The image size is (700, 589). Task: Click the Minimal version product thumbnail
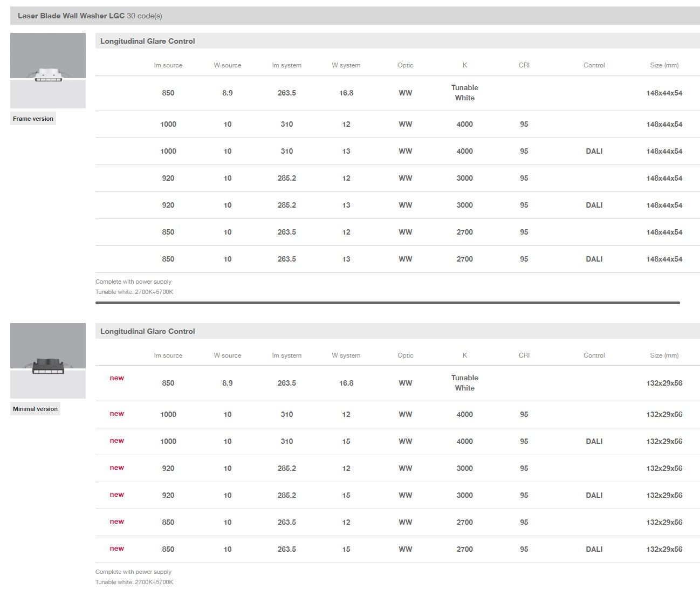47,361
